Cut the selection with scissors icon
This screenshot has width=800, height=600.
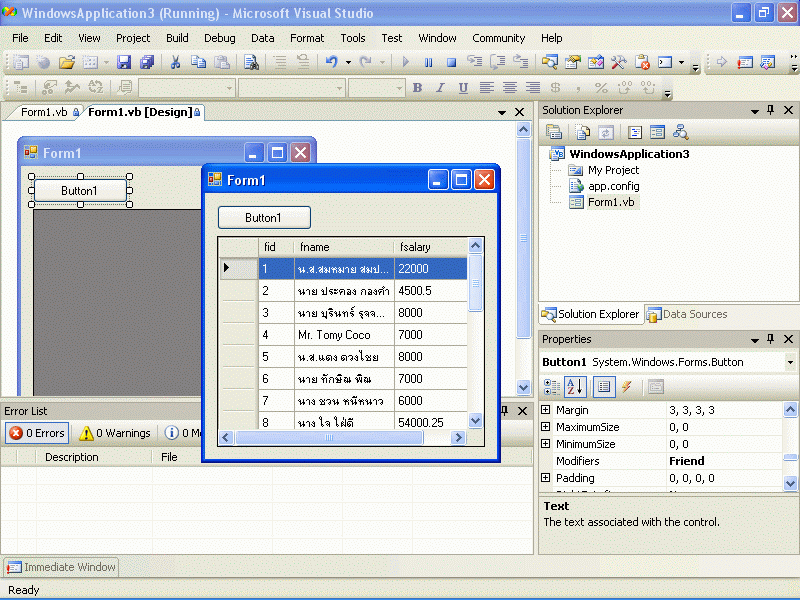[175, 62]
